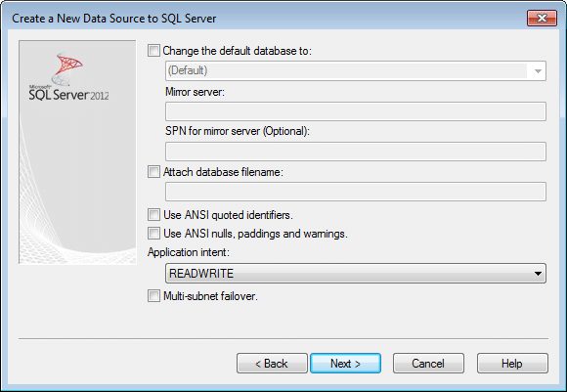Enable Change the default database checkbox
This screenshot has width=567, height=392.
pos(153,51)
